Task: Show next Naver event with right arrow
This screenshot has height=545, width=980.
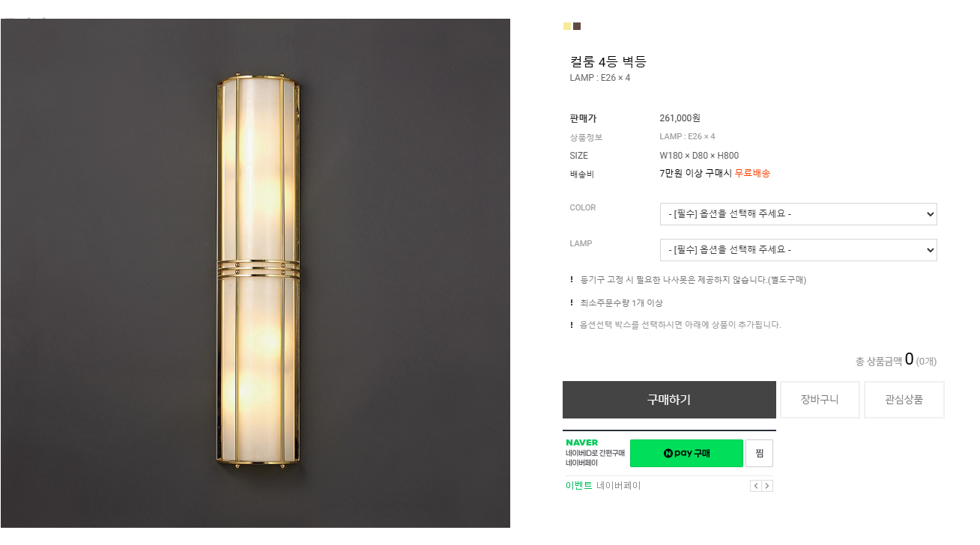Action: tap(767, 486)
